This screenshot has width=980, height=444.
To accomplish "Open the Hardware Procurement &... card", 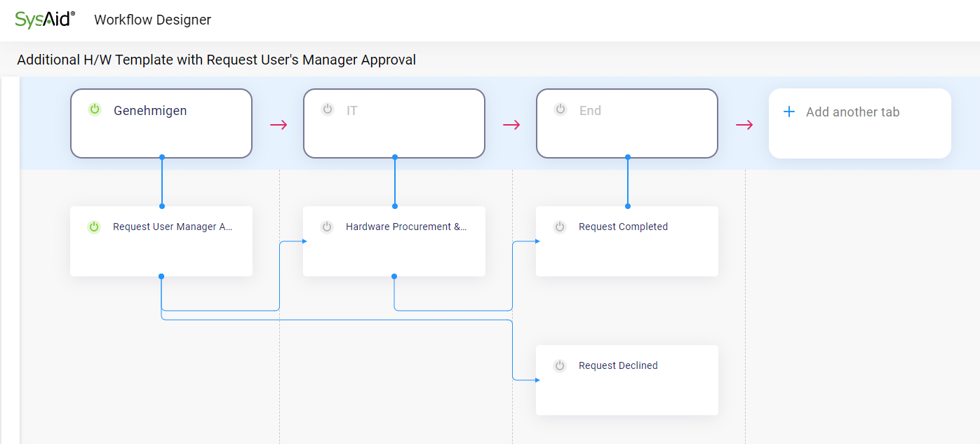I will (394, 241).
